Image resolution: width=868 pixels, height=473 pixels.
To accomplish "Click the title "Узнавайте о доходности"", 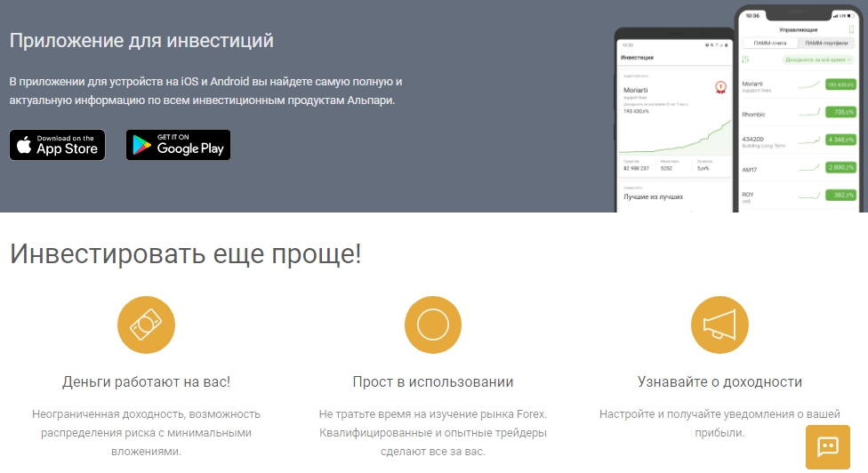I will pyautogui.click(x=719, y=381).
